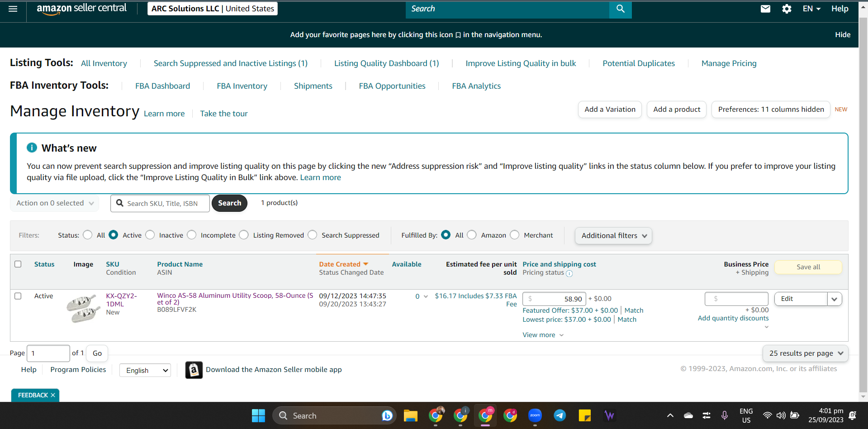Select Fulfilled By Amazon radio button

tap(472, 235)
